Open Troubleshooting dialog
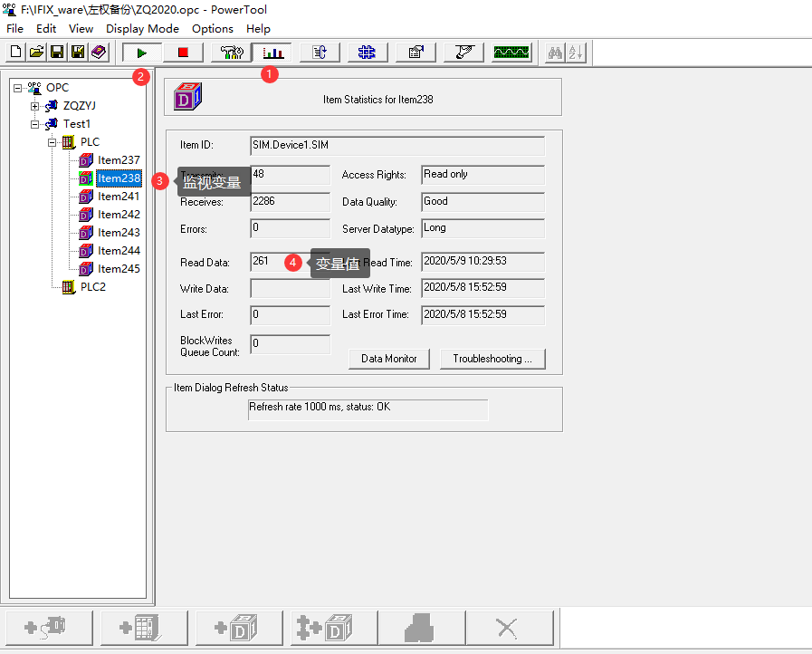Image resolution: width=812 pixels, height=654 pixels. point(492,359)
